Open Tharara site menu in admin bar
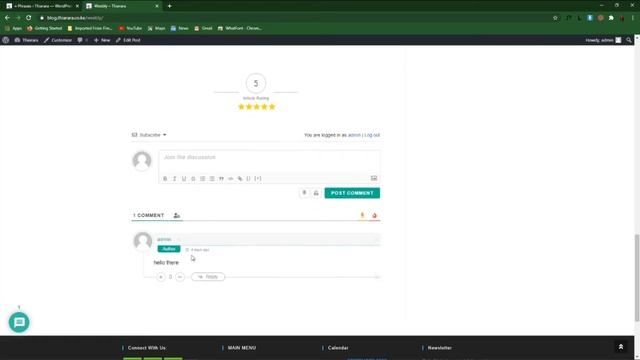 click(x=27, y=40)
